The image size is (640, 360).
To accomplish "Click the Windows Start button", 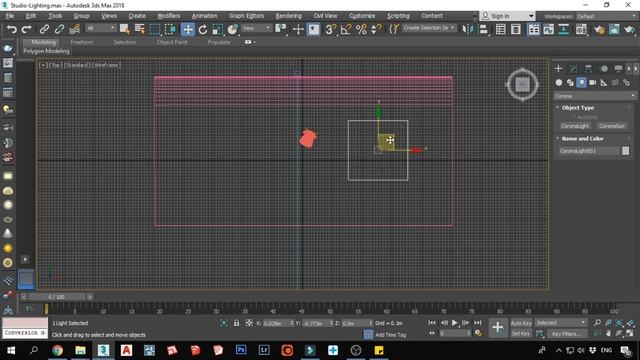I will click(11, 350).
